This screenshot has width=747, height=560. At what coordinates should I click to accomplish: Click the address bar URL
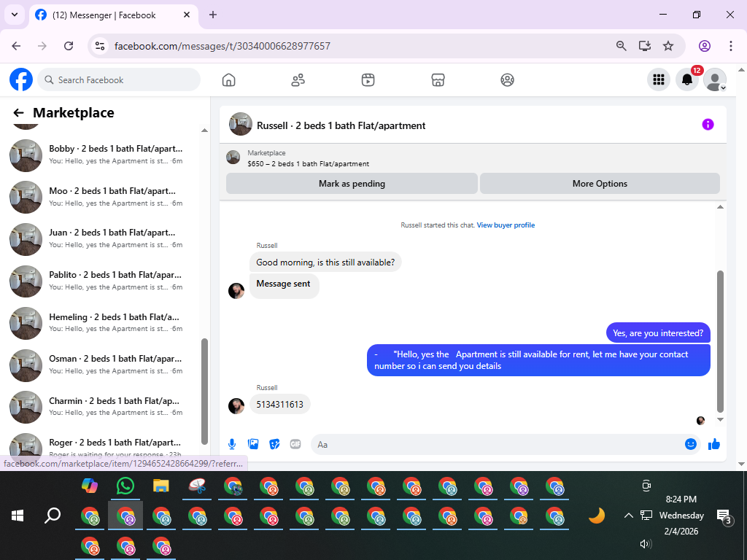click(x=222, y=46)
